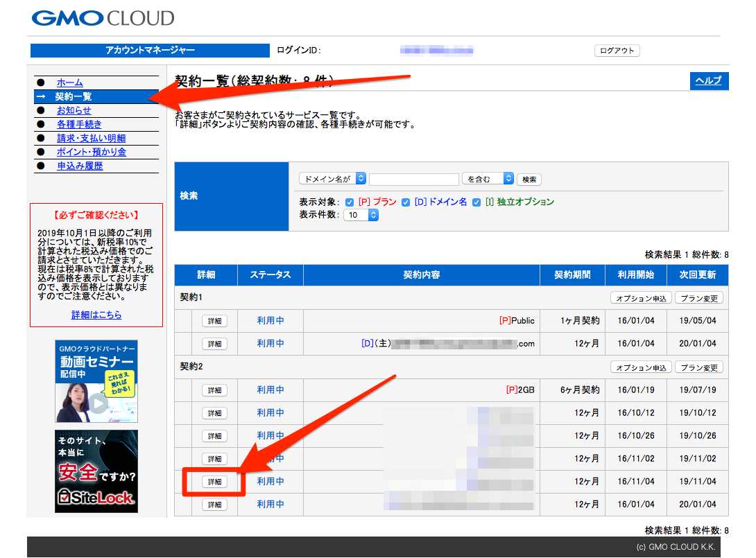Toggle the [D] ドメイン名 checkbox
Screen dimensions: 756x558
click(406, 202)
